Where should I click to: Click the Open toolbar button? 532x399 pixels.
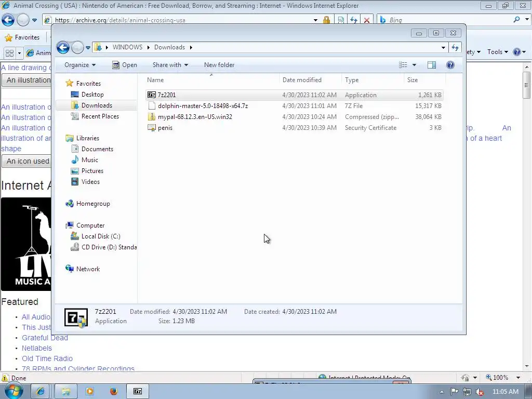125,65
